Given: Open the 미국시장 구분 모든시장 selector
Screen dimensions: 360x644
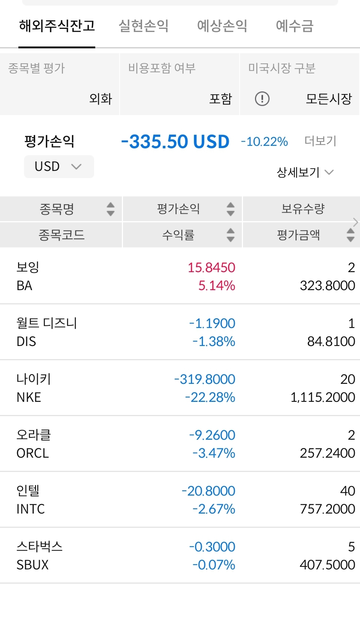Looking at the screenshot, I should tap(328, 99).
